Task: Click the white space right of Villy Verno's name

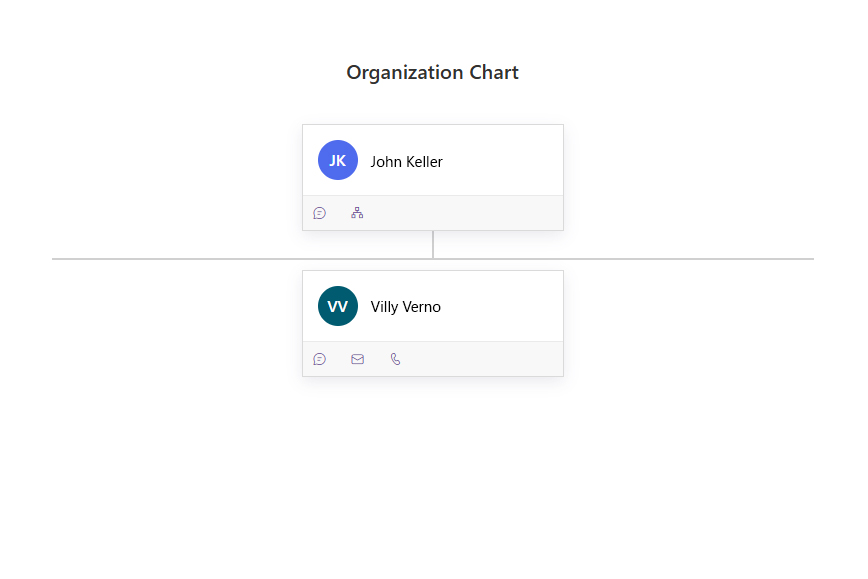Action: click(x=500, y=307)
